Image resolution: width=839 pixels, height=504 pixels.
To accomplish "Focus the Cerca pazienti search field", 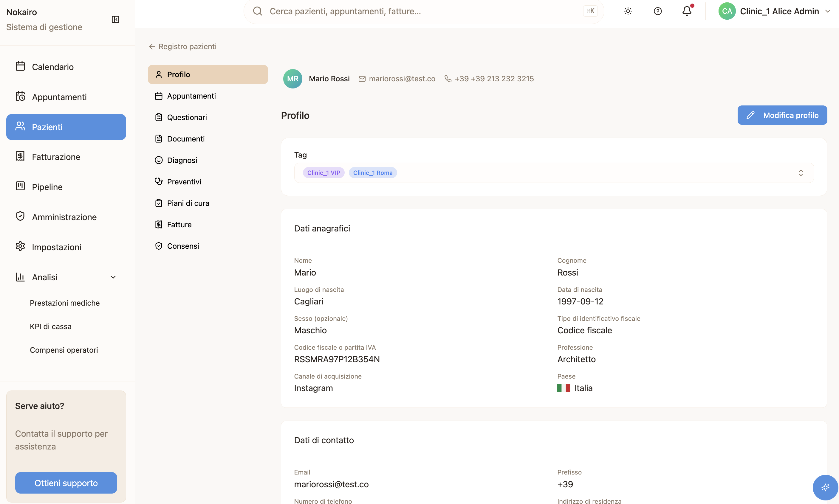I will (424, 11).
